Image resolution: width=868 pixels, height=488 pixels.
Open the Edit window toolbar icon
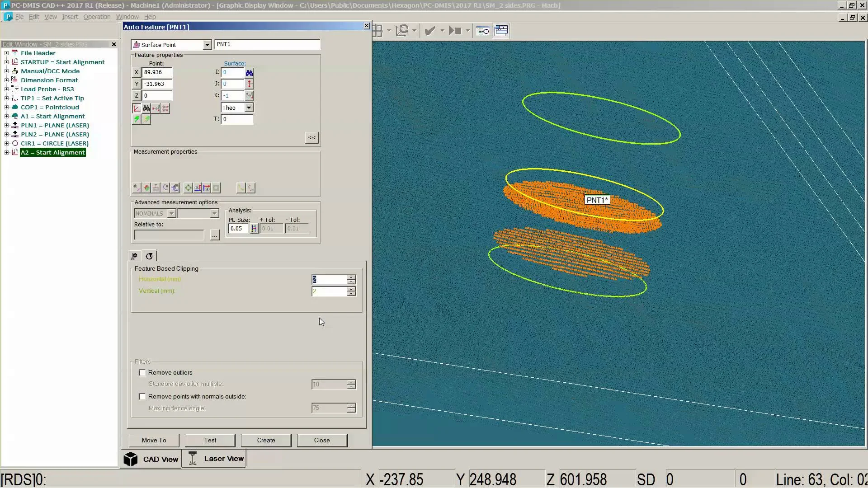click(x=483, y=31)
